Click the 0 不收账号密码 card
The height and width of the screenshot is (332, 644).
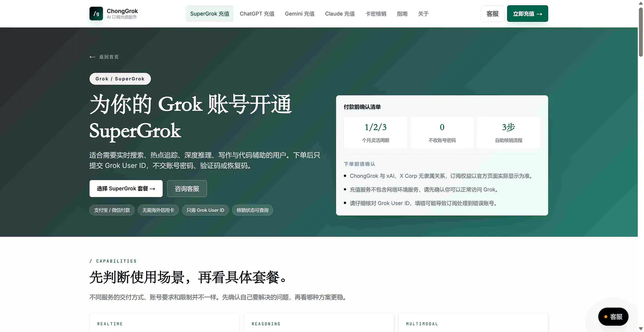442,133
